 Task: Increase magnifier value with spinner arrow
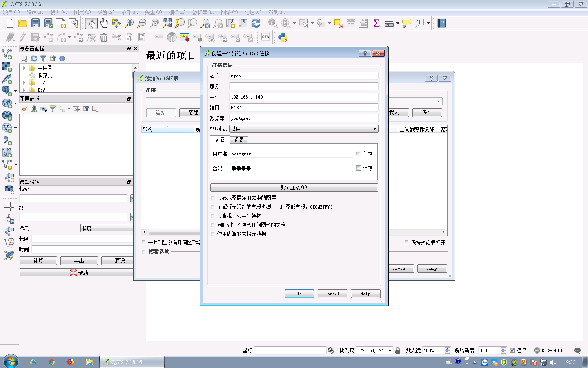[448, 349]
